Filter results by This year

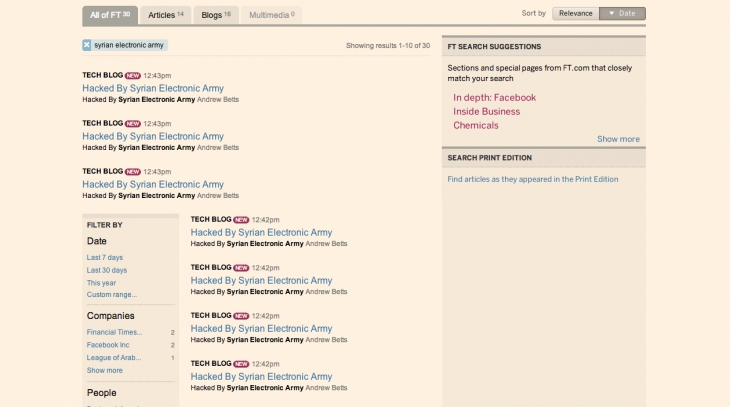(x=102, y=283)
